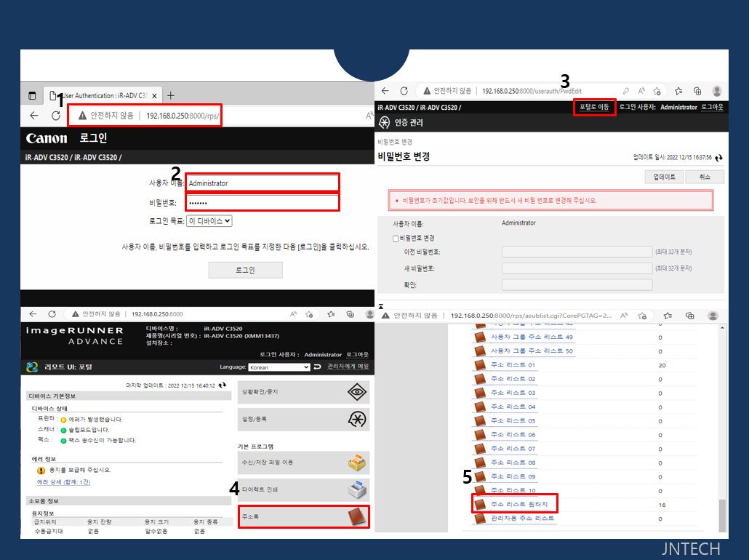Add the portal page to favorites

[x=309, y=314]
